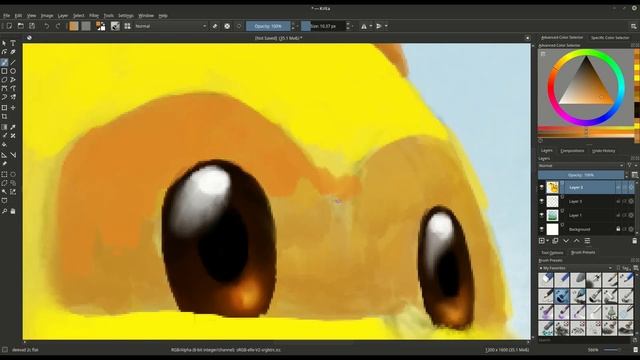The height and width of the screenshot is (360, 640).
Task: Select the Elliptical Selection tool
Action: (13, 174)
